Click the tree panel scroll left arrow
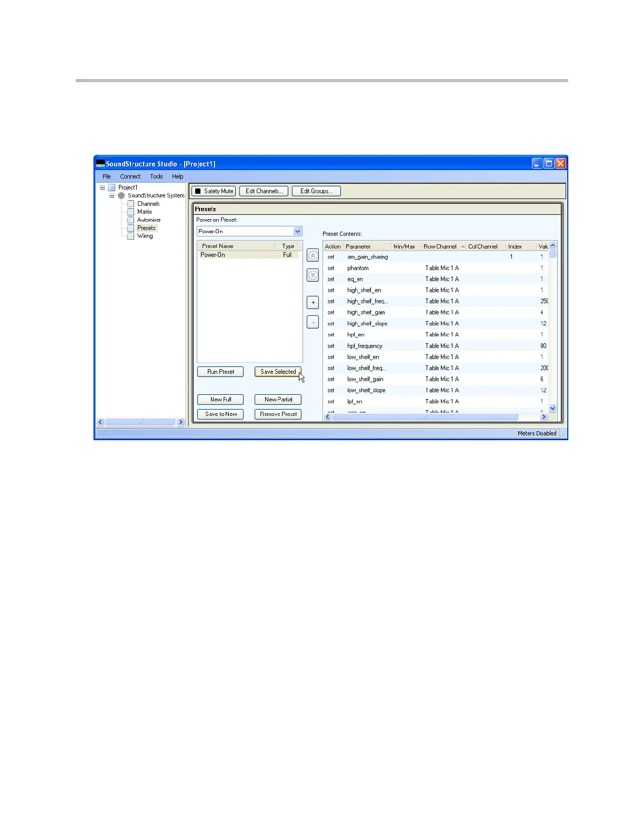 click(x=100, y=422)
